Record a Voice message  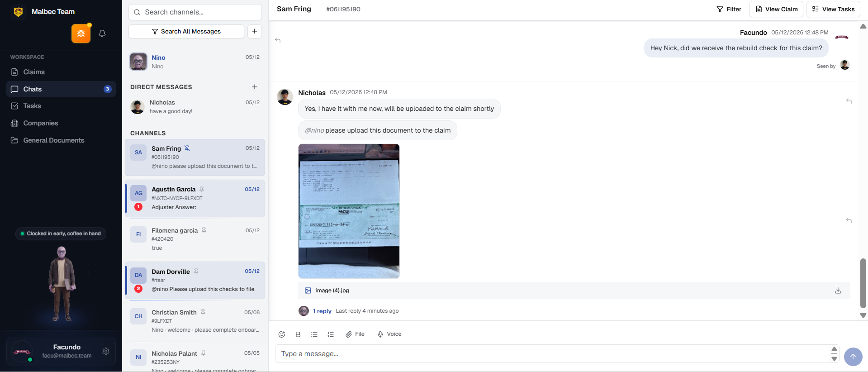click(x=389, y=334)
